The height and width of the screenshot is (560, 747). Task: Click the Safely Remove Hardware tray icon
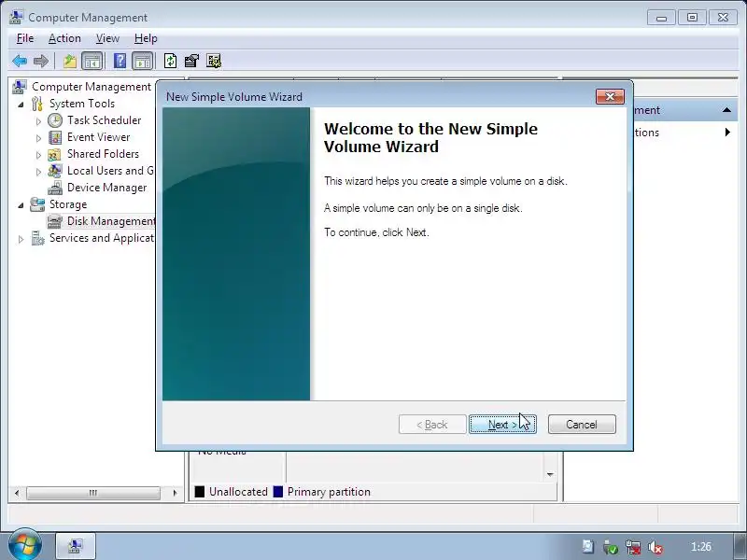click(610, 547)
